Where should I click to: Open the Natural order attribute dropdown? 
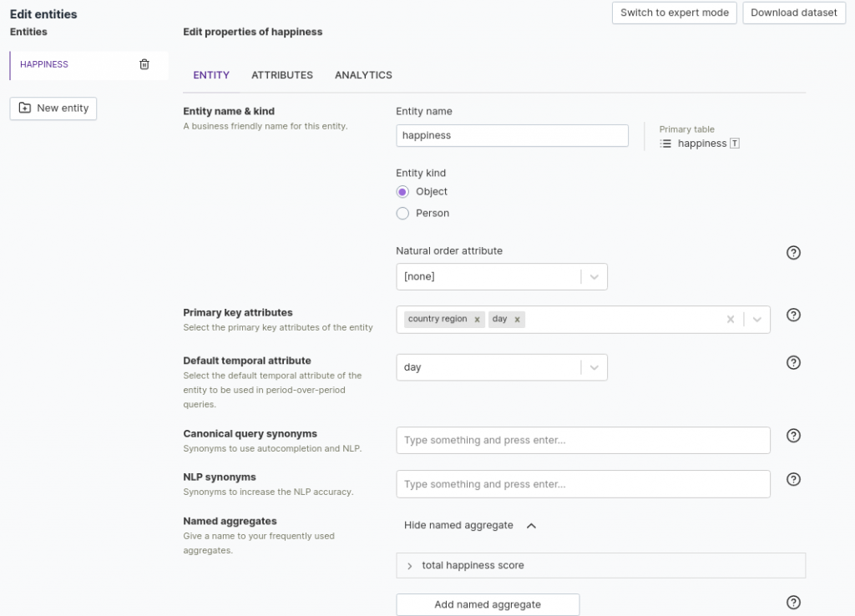(x=594, y=276)
